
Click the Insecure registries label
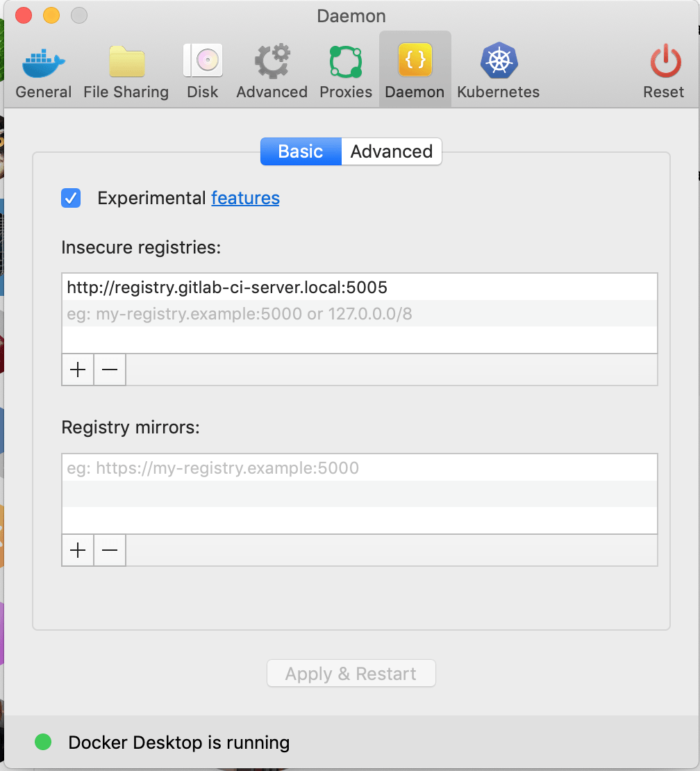(x=141, y=247)
